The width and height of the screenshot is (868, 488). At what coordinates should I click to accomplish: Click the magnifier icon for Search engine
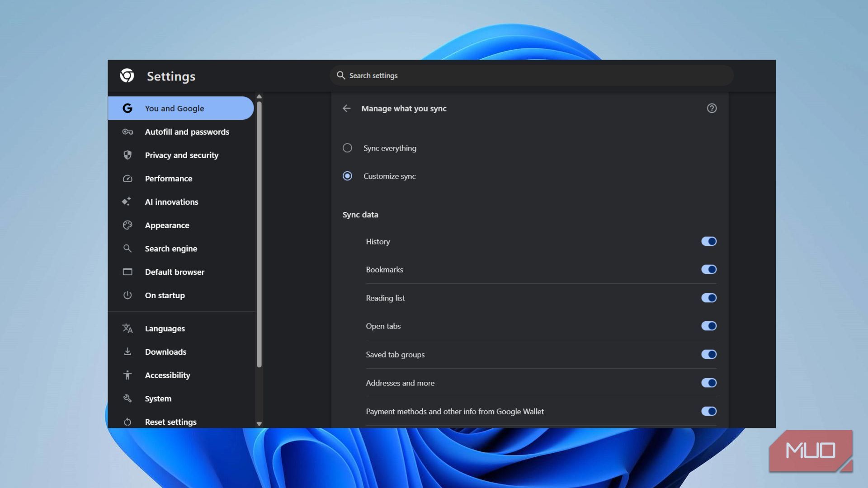point(127,249)
